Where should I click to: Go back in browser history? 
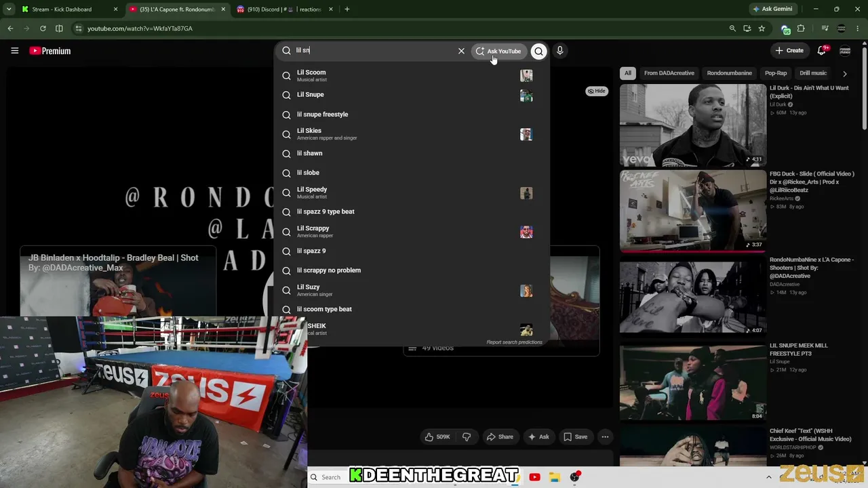(10, 28)
